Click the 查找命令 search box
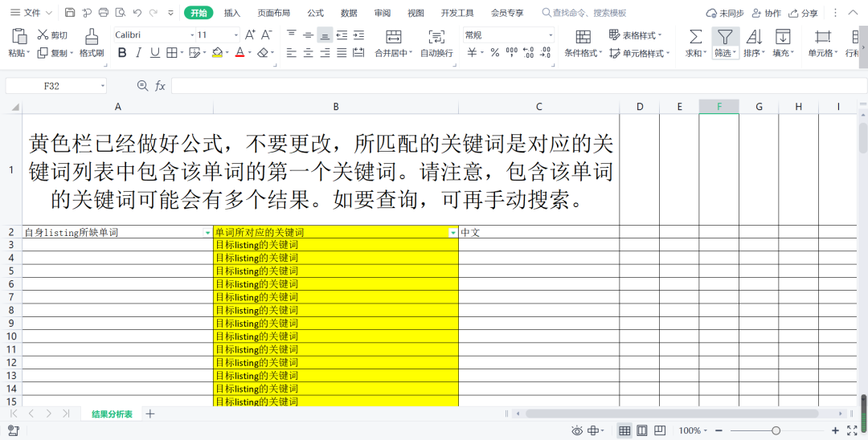Viewport: 868px width, 440px height. [x=584, y=13]
